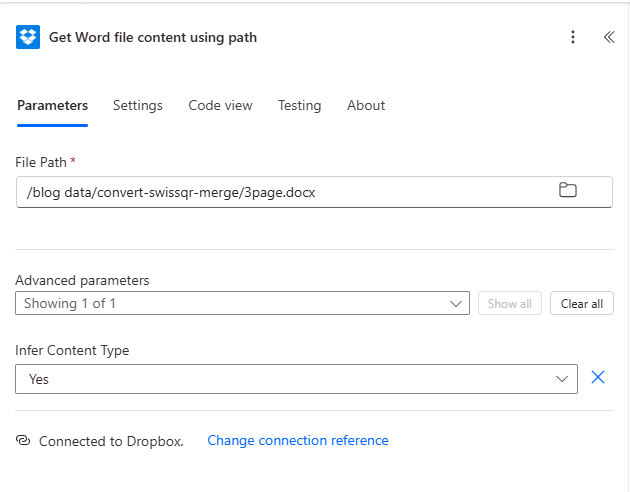Screen dimensions: 630x492
Task: Switch to the Code view tab
Action: (x=220, y=105)
